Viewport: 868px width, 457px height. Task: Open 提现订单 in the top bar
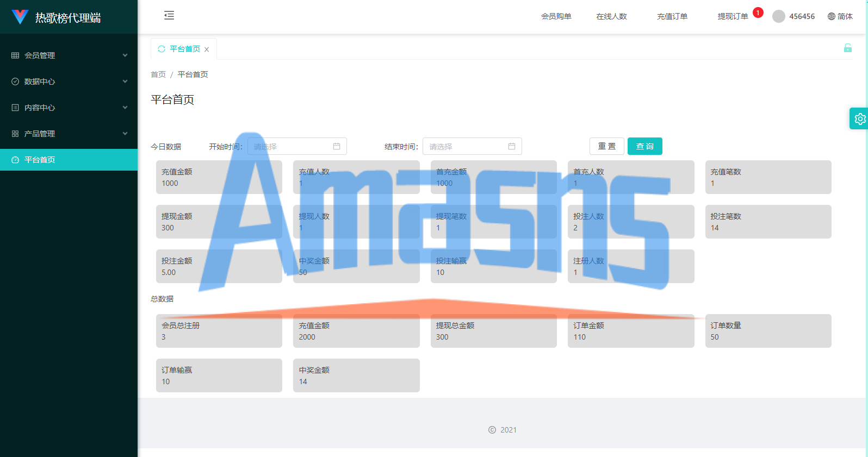click(x=733, y=16)
